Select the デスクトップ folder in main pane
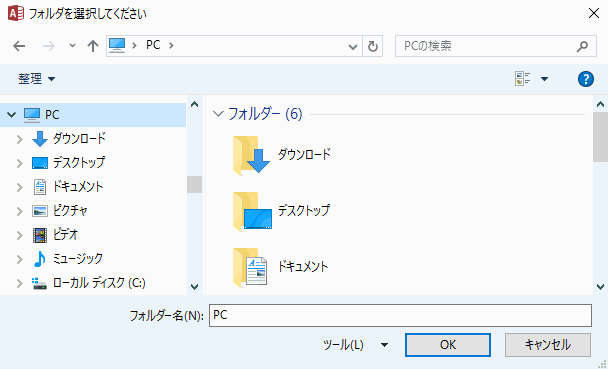The image size is (608, 369). tap(281, 211)
